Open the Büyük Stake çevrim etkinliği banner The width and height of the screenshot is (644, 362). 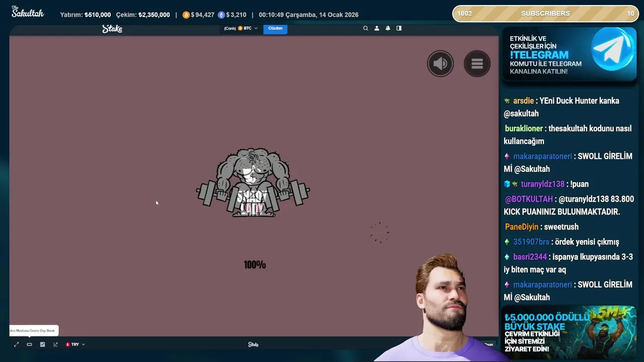click(x=570, y=332)
